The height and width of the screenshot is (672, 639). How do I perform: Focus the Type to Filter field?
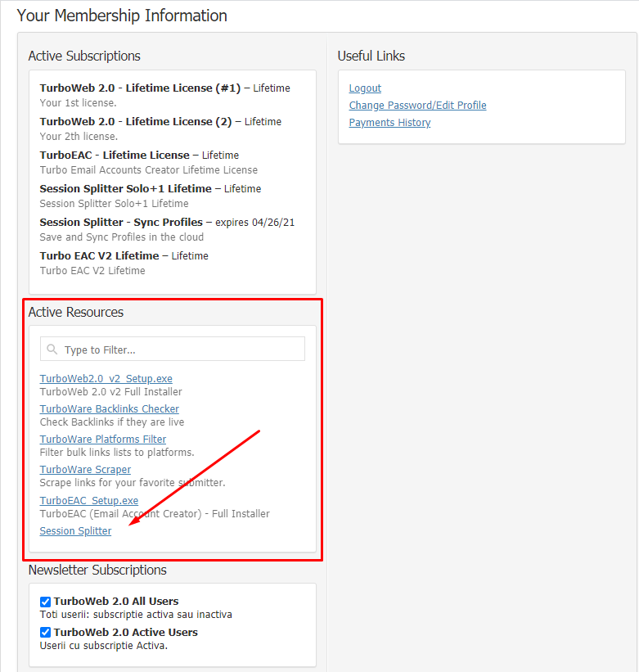coord(173,349)
